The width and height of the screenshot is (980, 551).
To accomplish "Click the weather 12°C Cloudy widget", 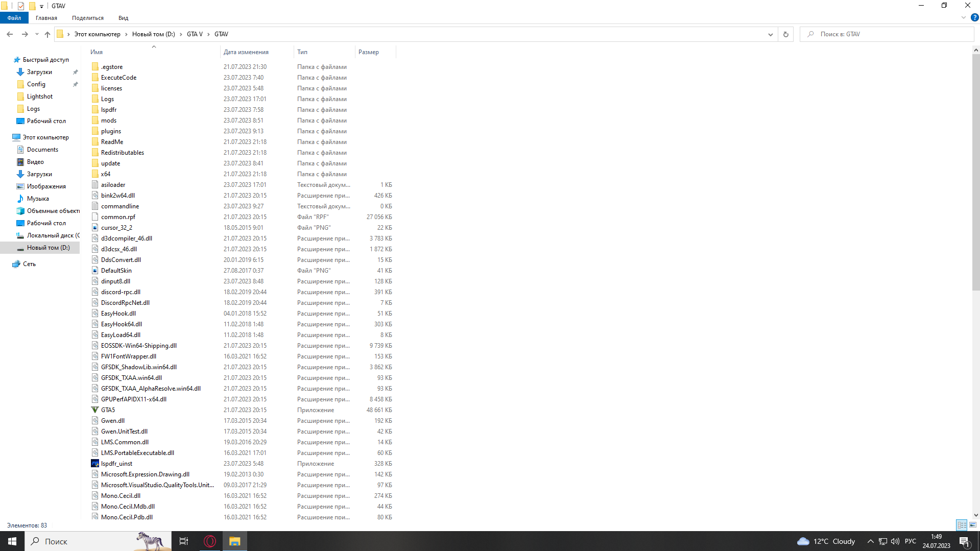I will pyautogui.click(x=826, y=541).
